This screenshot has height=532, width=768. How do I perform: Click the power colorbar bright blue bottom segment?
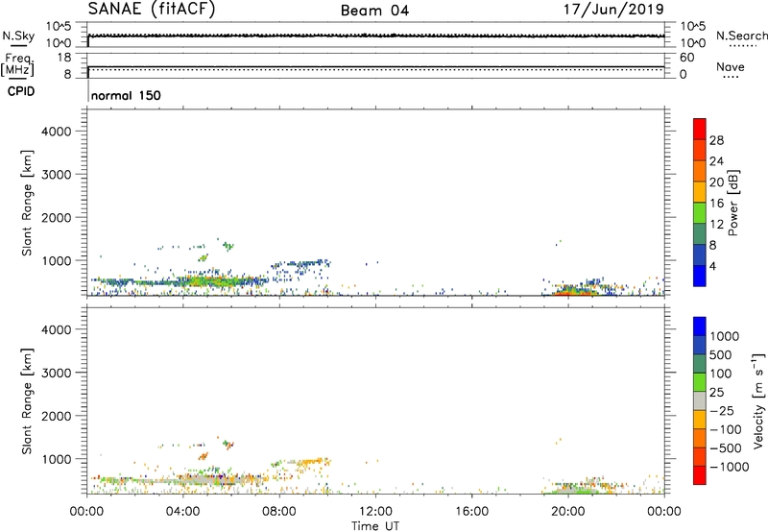(x=700, y=276)
